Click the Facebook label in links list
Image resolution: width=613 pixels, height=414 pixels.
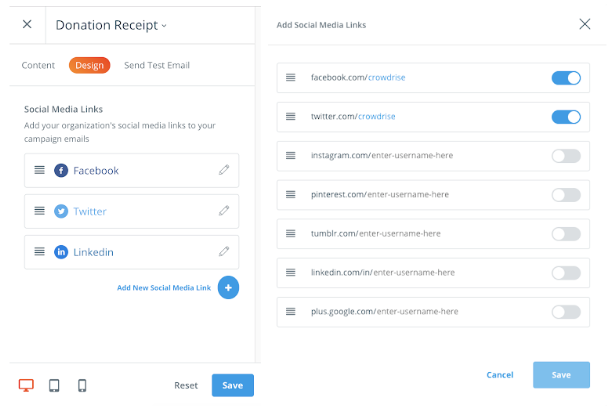click(x=96, y=170)
